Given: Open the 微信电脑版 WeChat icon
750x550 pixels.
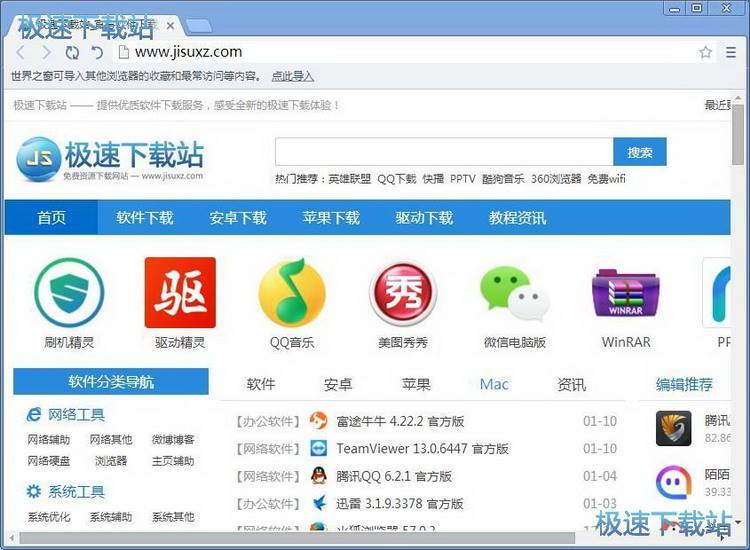Looking at the screenshot, I should point(515,294).
